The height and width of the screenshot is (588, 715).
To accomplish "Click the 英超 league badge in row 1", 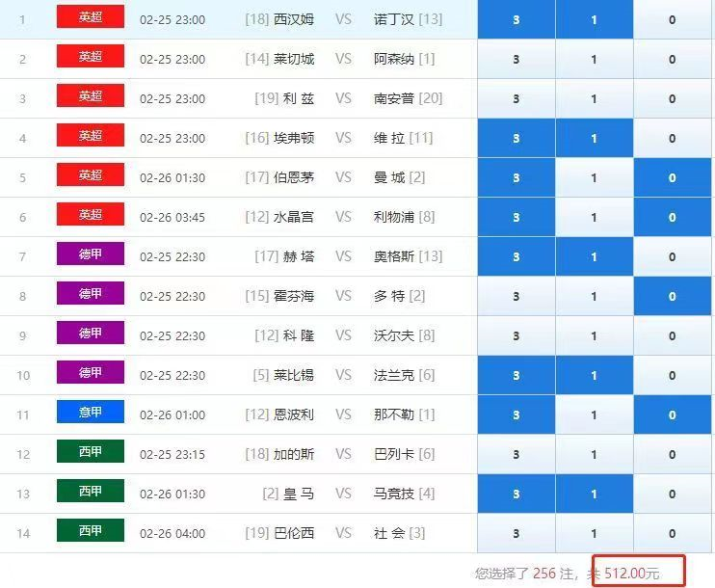I will (91, 17).
